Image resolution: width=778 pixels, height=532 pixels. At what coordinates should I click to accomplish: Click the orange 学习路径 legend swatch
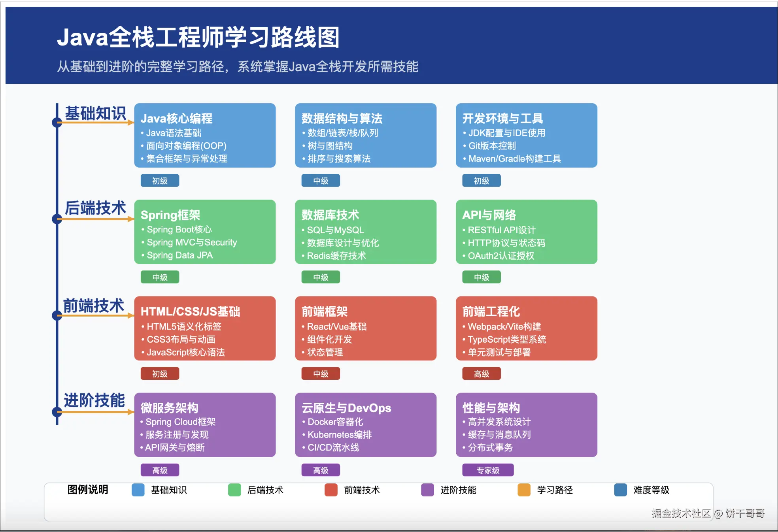coord(524,490)
